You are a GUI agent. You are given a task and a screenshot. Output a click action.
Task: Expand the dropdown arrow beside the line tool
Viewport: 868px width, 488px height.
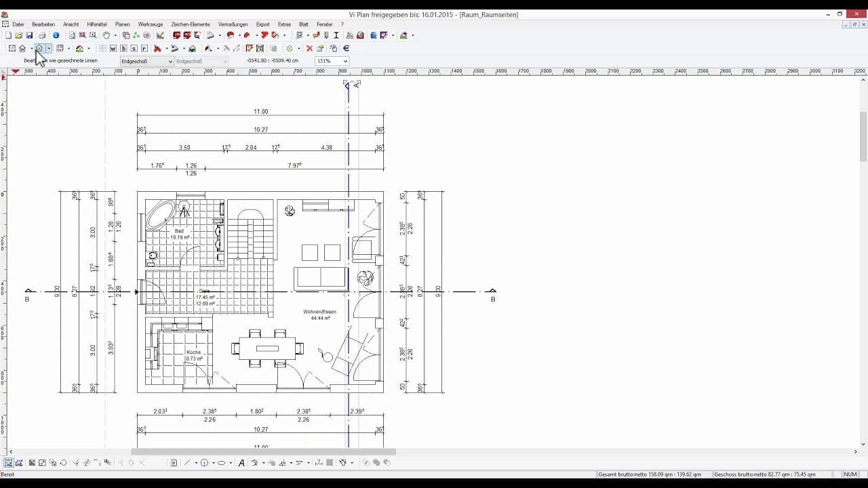(196, 463)
